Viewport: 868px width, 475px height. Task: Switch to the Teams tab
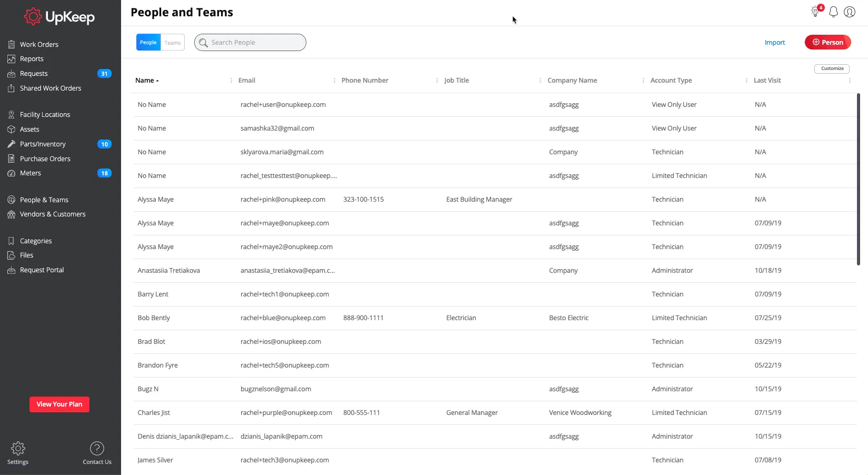point(173,43)
